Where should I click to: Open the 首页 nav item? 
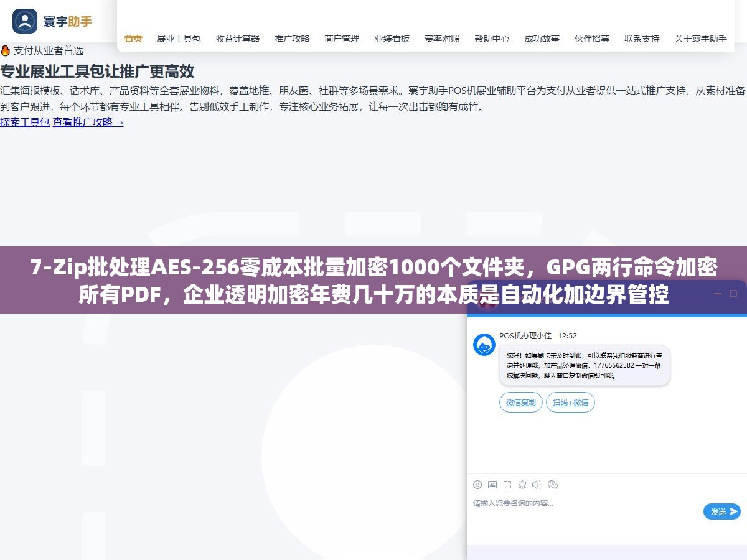(133, 39)
